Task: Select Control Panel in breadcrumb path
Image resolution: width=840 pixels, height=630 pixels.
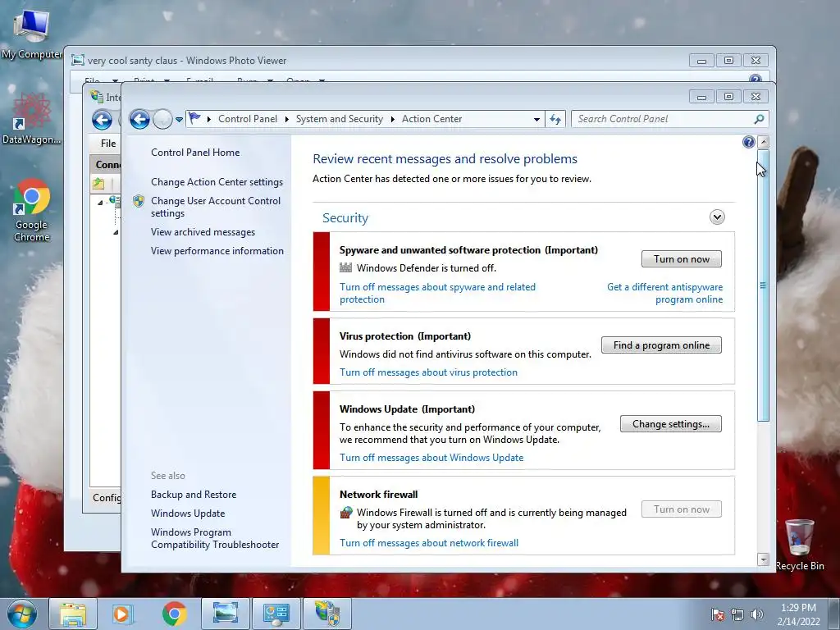Action: tap(248, 119)
